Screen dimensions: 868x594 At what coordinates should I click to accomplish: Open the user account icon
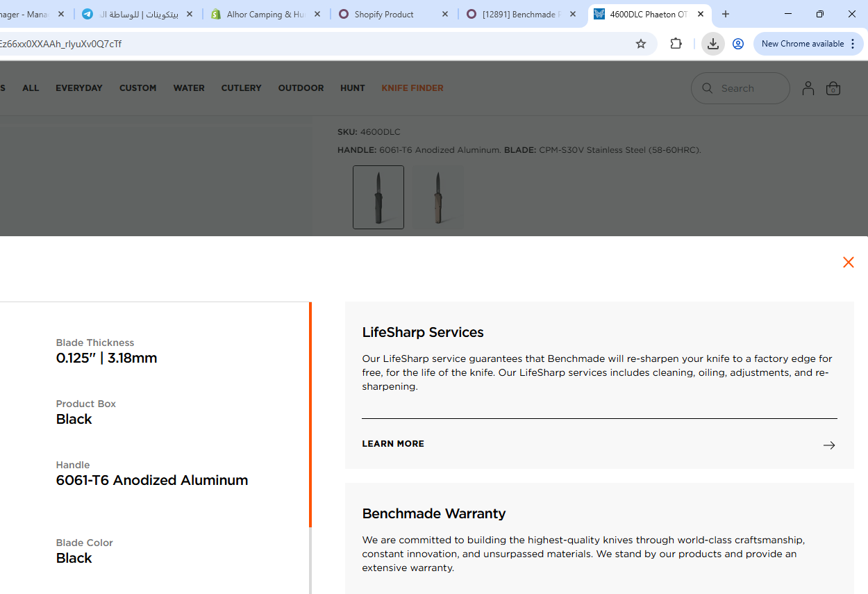808,88
